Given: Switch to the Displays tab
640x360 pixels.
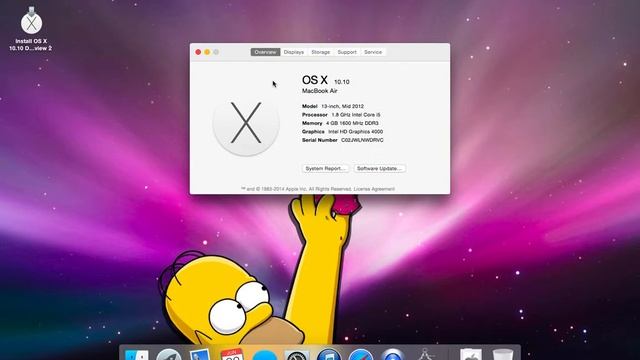Looking at the screenshot, I should [x=294, y=52].
